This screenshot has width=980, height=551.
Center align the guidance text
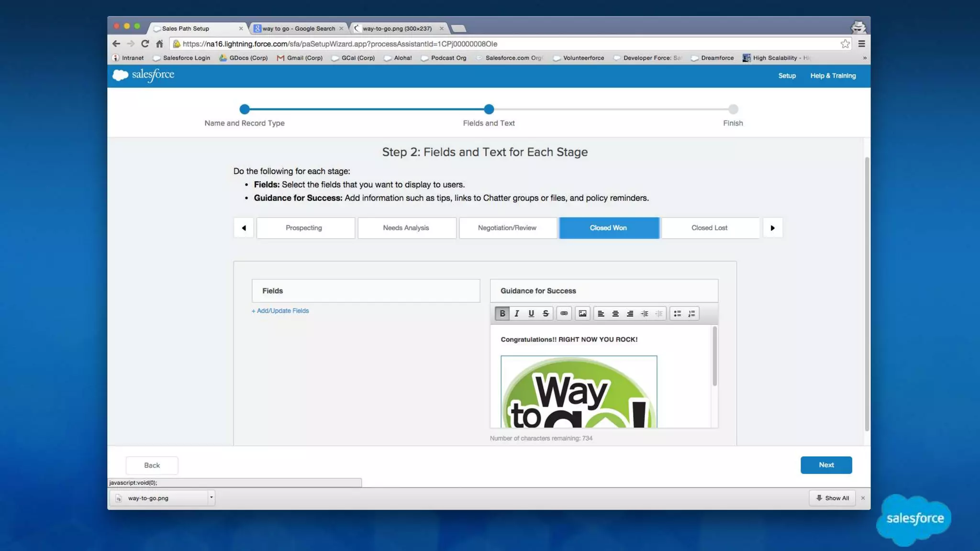coord(615,314)
